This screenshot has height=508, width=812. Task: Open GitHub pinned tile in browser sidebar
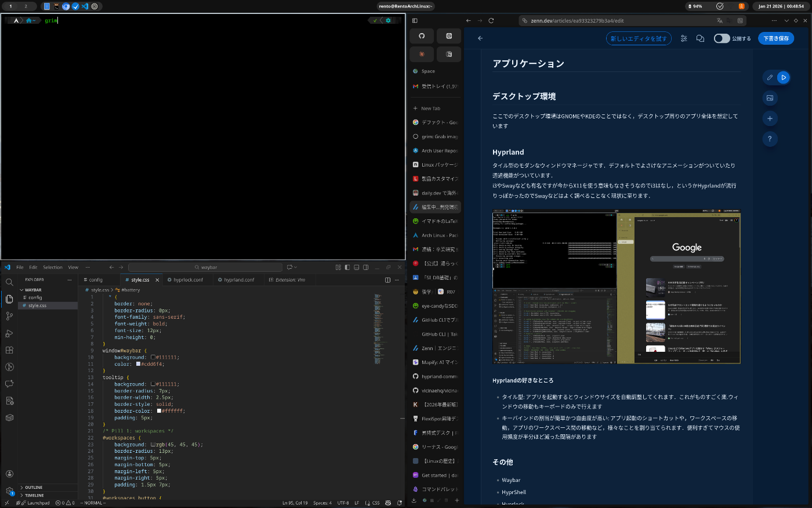tap(422, 36)
